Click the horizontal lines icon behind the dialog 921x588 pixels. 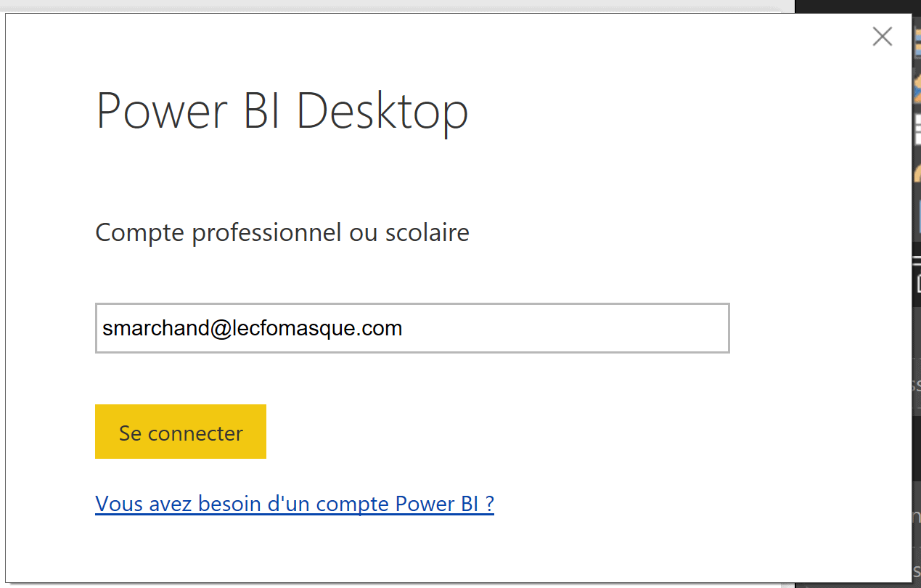(x=917, y=260)
